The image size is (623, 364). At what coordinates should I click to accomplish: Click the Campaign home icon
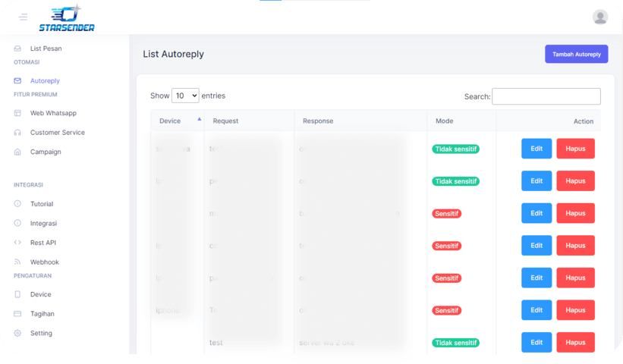point(17,152)
